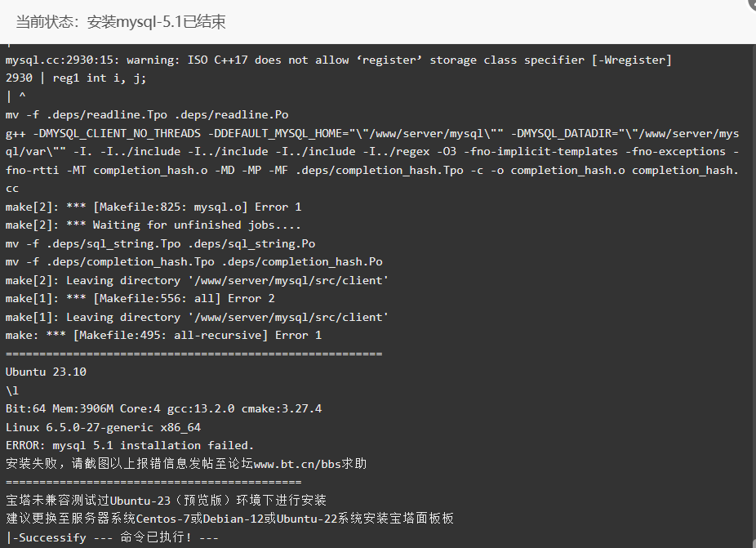Click the 'reg1 int i, j;' code line

pos(76,78)
